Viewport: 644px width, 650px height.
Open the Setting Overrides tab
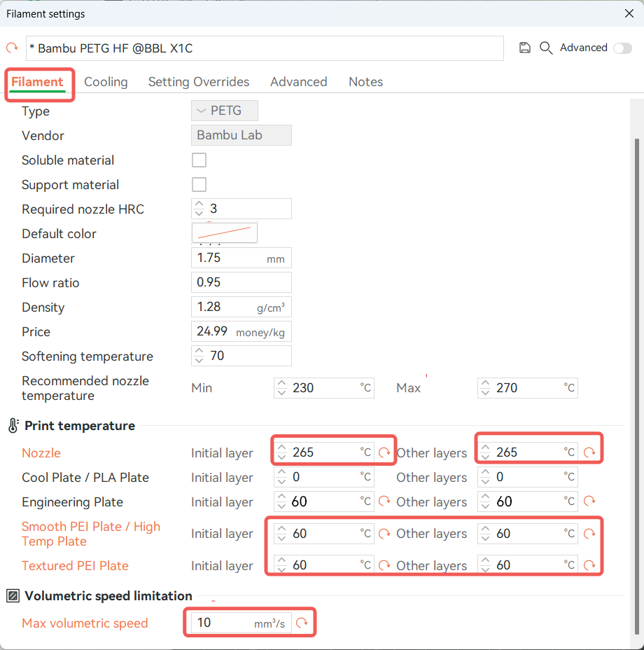click(199, 82)
